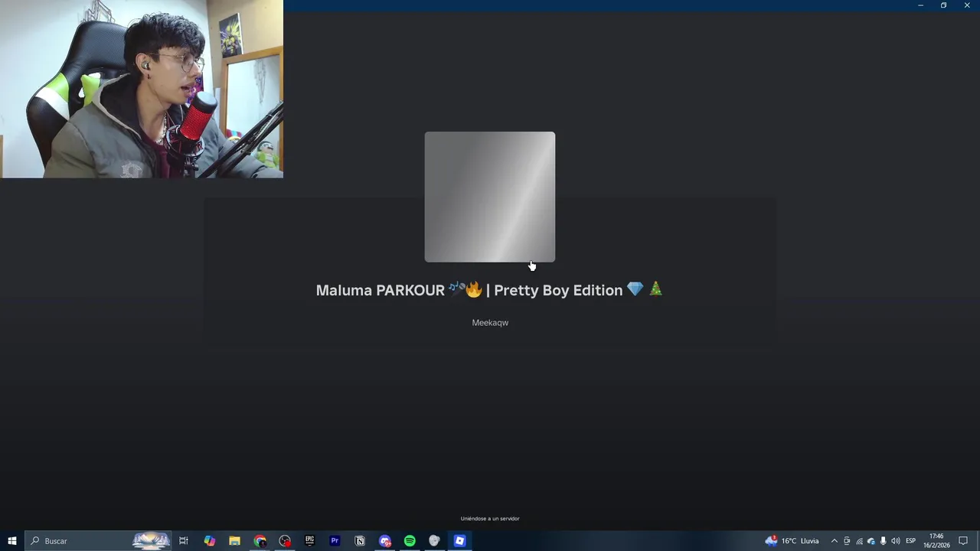The image size is (980, 551).
Task: Open Discord from taskbar
Action: click(x=385, y=541)
